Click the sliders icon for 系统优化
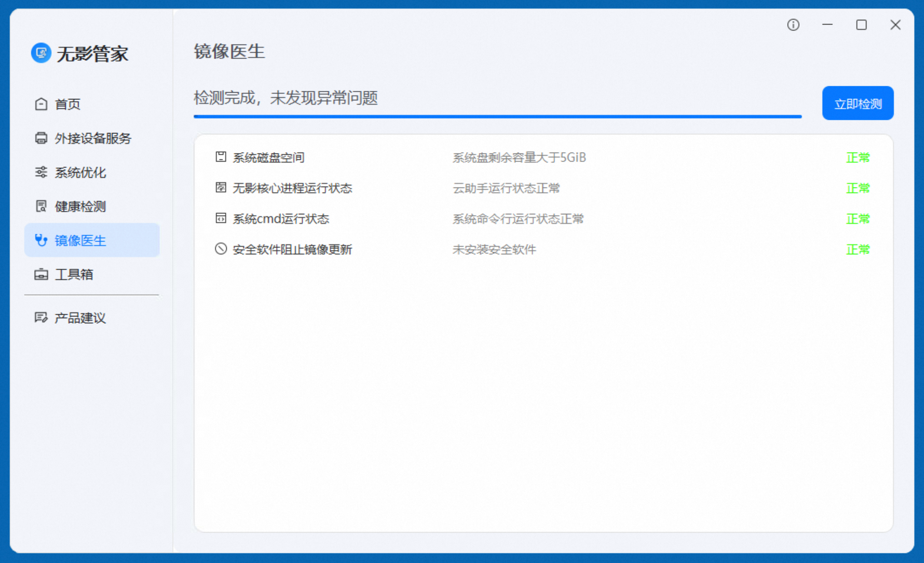The image size is (924, 563). [x=41, y=172]
